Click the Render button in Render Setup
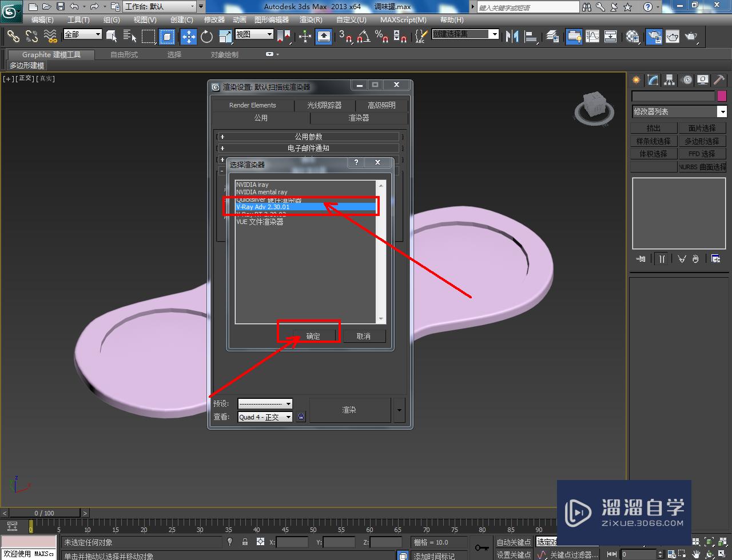The height and width of the screenshot is (560, 732). pos(349,410)
